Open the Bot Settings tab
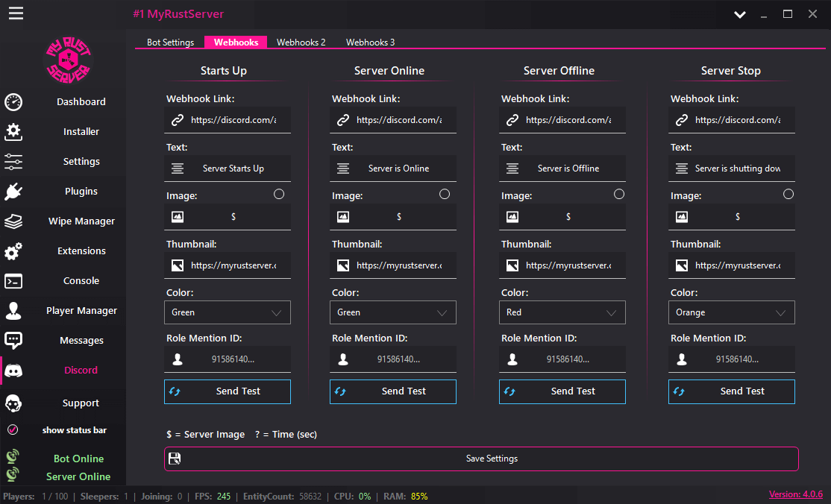 [x=170, y=42]
